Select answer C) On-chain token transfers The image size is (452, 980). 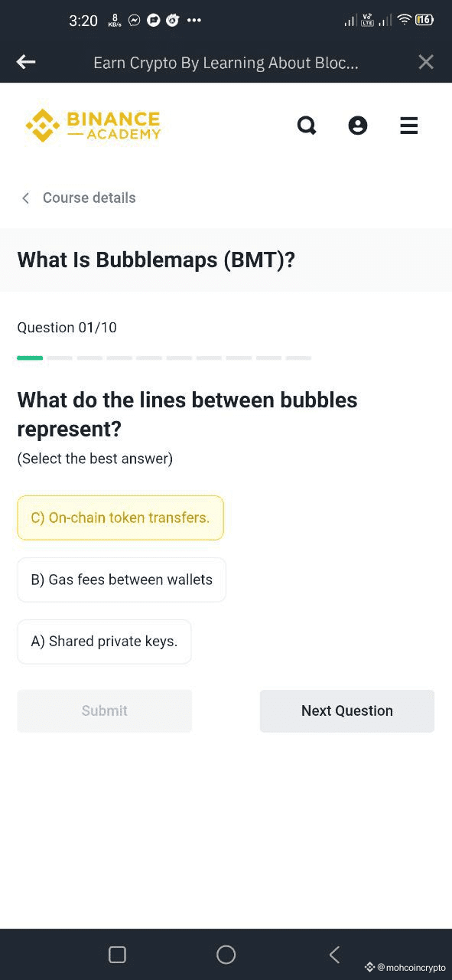tap(120, 518)
